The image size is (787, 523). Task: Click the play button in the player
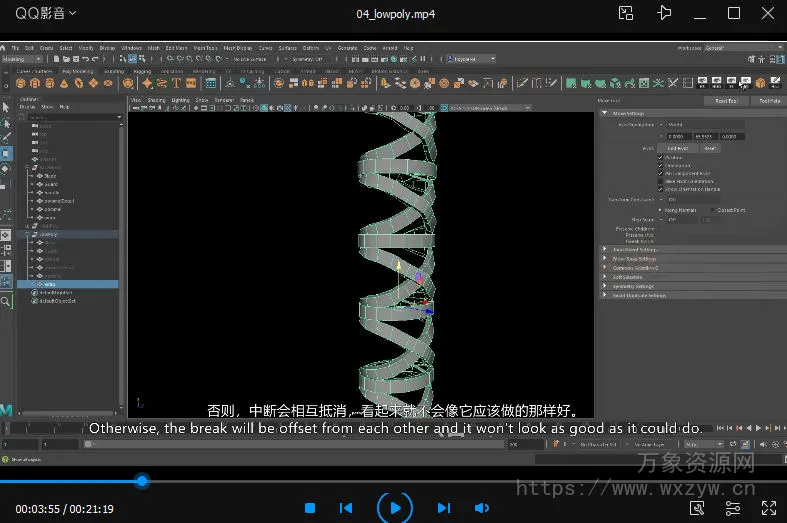click(395, 508)
